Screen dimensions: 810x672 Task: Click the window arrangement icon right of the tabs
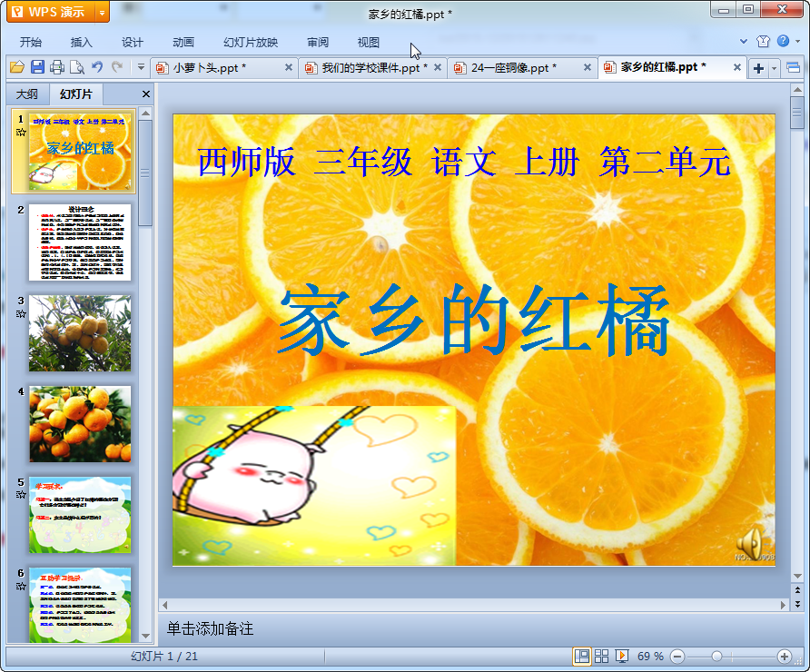[x=793, y=68]
